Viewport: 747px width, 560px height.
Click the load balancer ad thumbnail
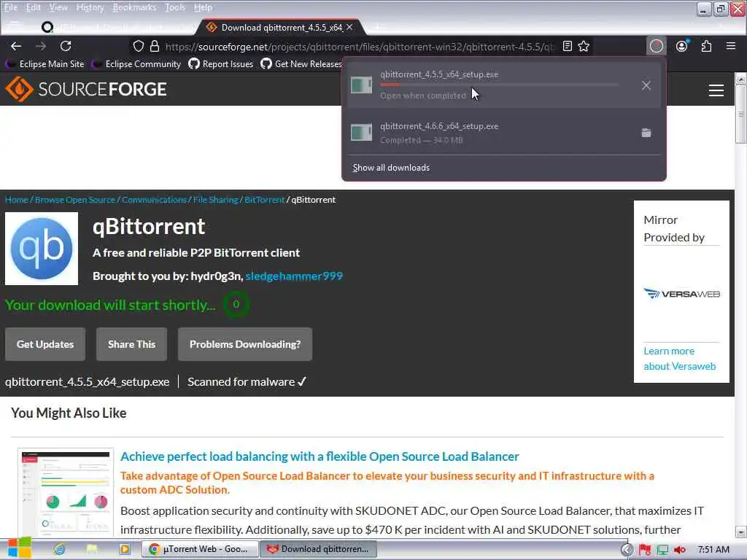[66, 492]
